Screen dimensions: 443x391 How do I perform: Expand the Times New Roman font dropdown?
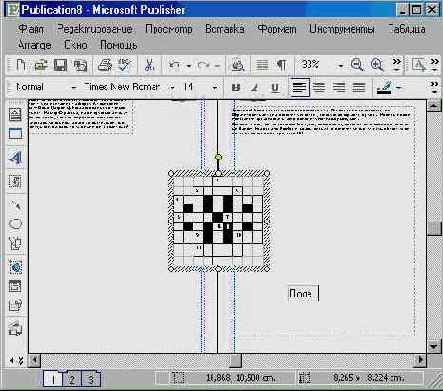(172, 88)
